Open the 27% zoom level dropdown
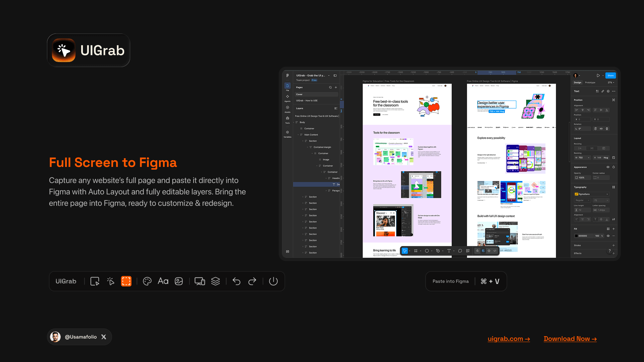The image size is (644, 362). 611,82
